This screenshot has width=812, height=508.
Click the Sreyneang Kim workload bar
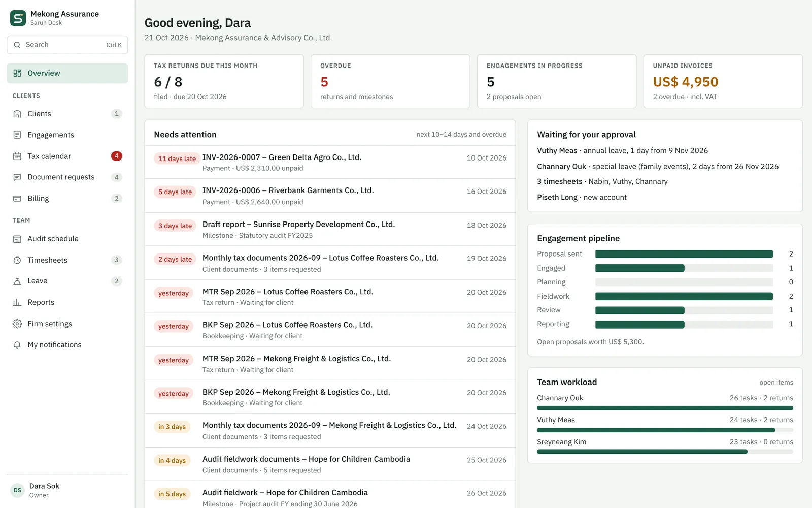pyautogui.click(x=665, y=452)
